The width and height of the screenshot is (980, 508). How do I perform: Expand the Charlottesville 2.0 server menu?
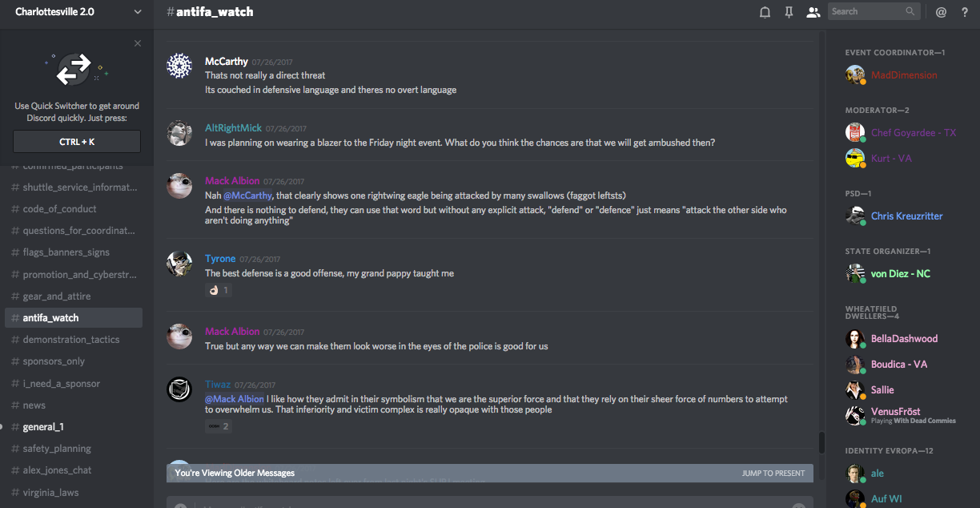[x=138, y=12]
